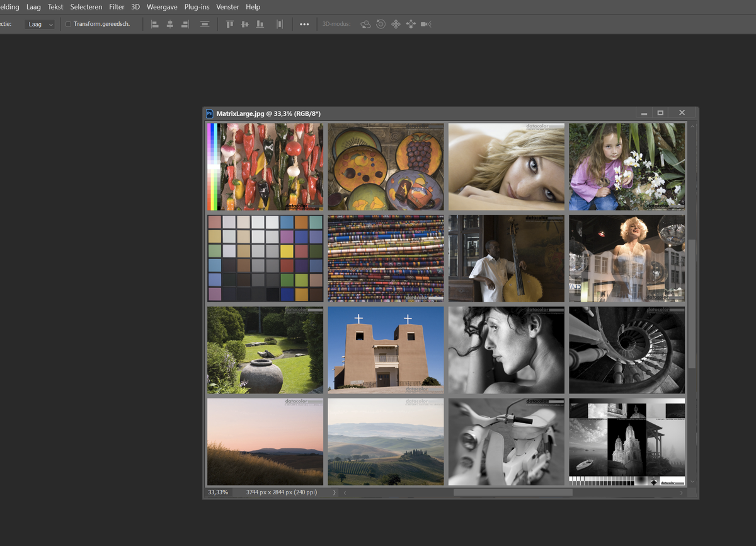
Task: Enable the Transform.gereedsch. checkbox
Action: pos(69,25)
